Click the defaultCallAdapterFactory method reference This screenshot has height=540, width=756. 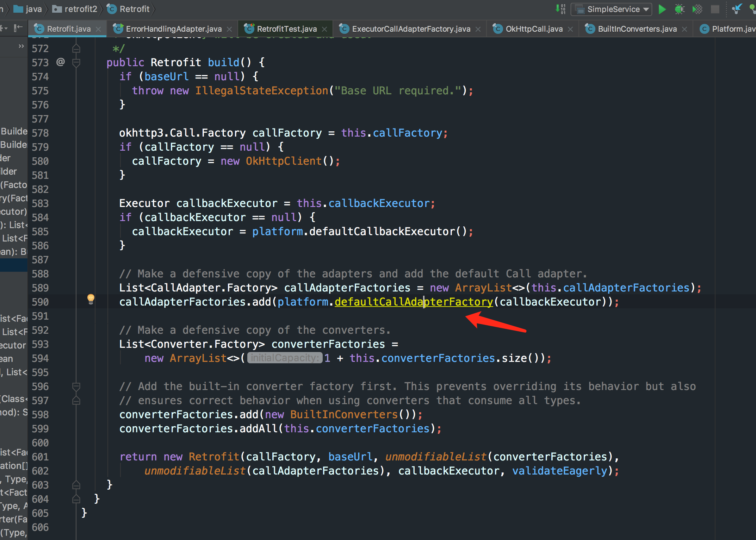(x=413, y=302)
